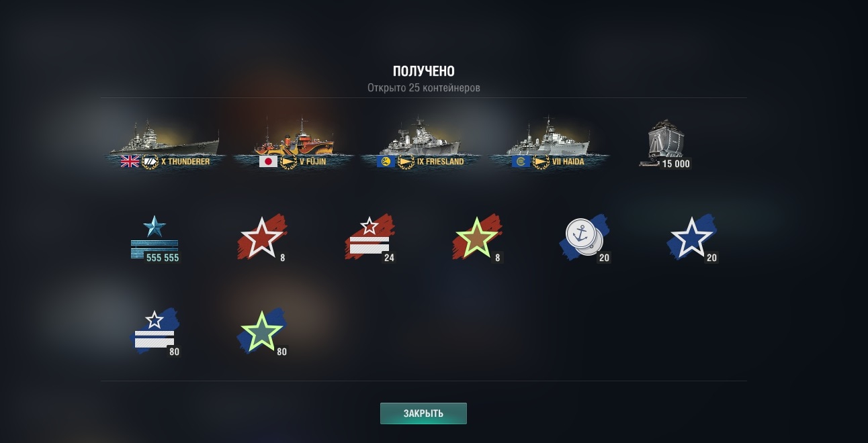Viewport: 868px width, 443px height.
Task: Click the ПОЛУЧЕНО heading
Action: pos(424,72)
